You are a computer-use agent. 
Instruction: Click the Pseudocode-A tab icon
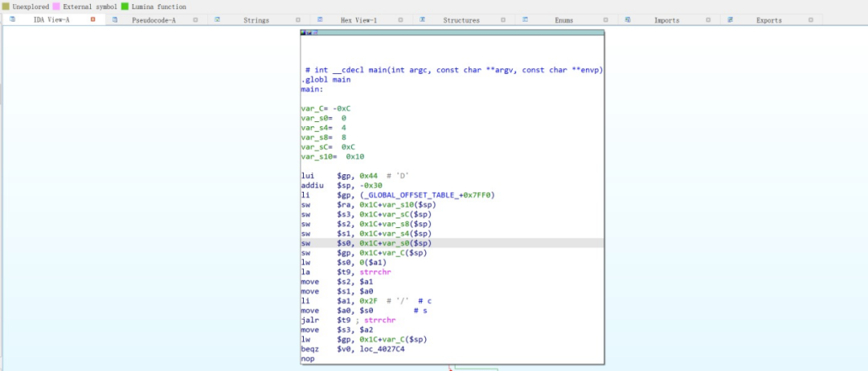click(115, 19)
